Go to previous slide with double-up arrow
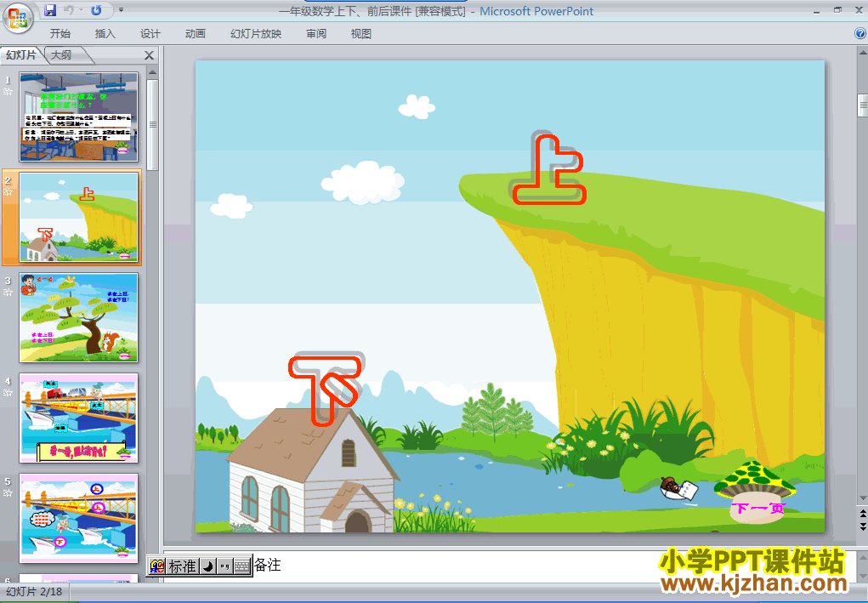Viewport: 868px width, 603px height. (862, 514)
